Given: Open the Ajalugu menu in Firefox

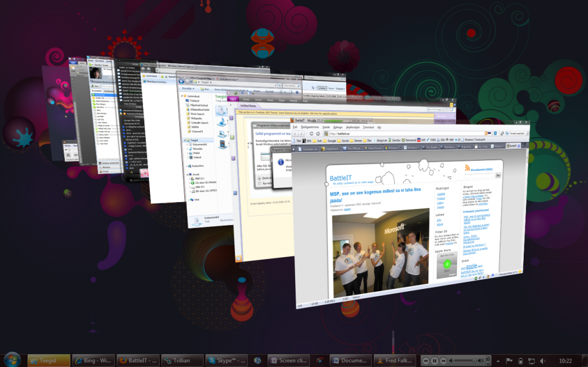Looking at the screenshot, I should tap(338, 127).
